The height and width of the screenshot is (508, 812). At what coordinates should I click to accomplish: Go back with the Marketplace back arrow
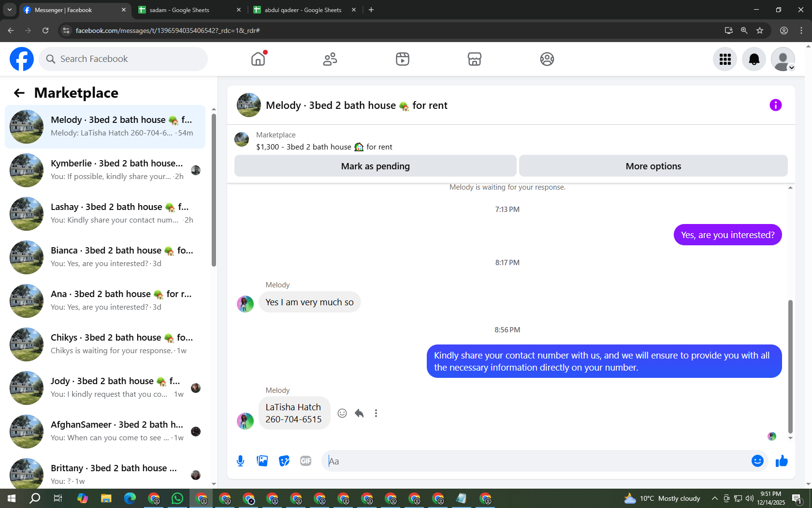(19, 93)
